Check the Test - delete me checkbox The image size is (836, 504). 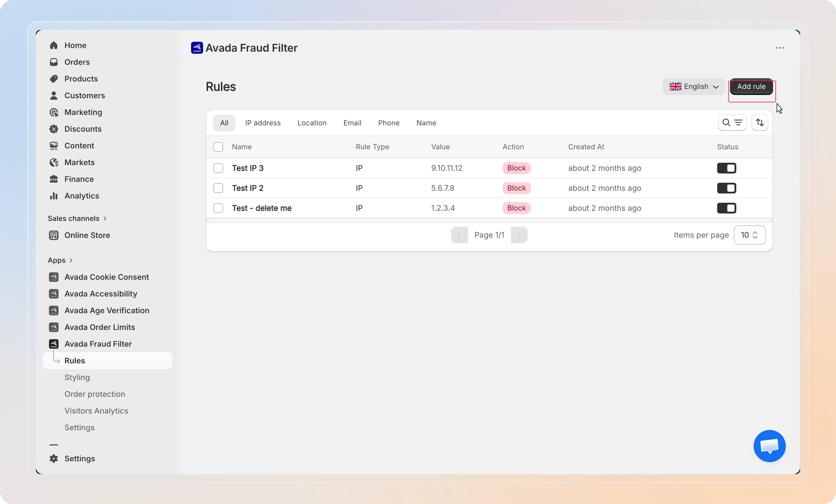tap(218, 208)
